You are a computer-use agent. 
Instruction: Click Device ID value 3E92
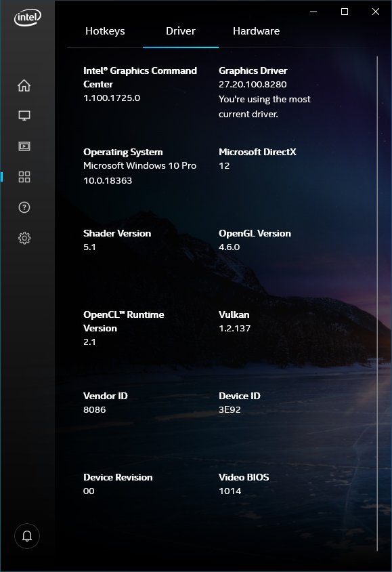coord(230,409)
